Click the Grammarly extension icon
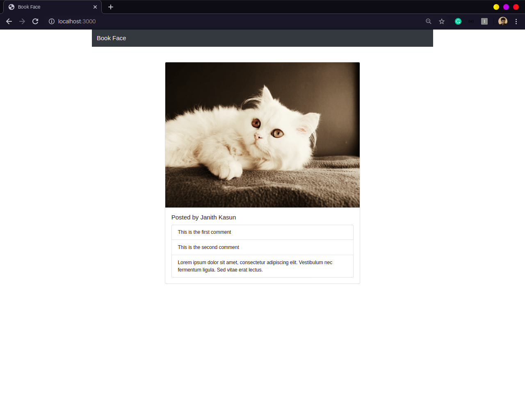525x420 pixels. pyautogui.click(x=458, y=21)
